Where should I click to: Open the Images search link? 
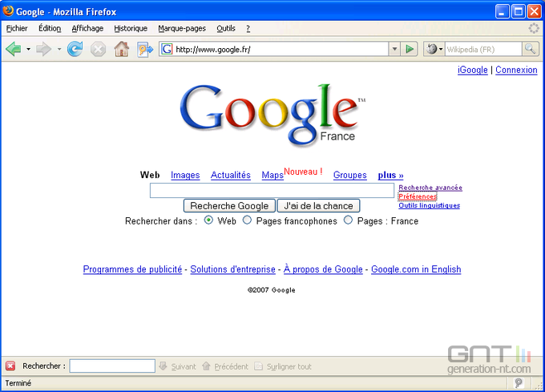(x=185, y=175)
